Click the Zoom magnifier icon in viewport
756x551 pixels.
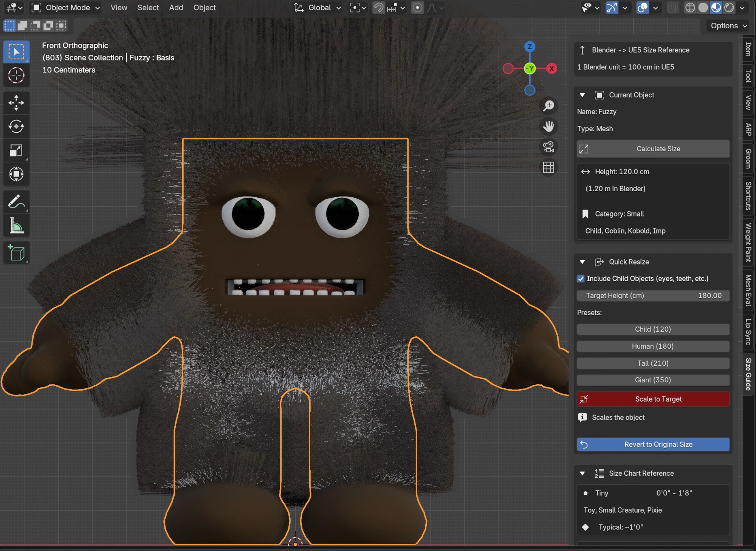click(x=548, y=106)
